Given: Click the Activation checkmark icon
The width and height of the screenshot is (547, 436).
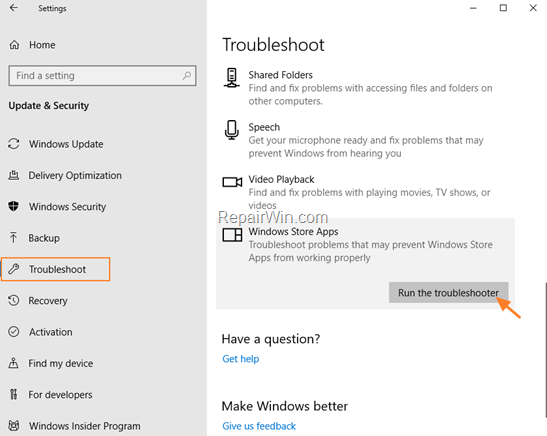Looking at the screenshot, I should tap(14, 332).
